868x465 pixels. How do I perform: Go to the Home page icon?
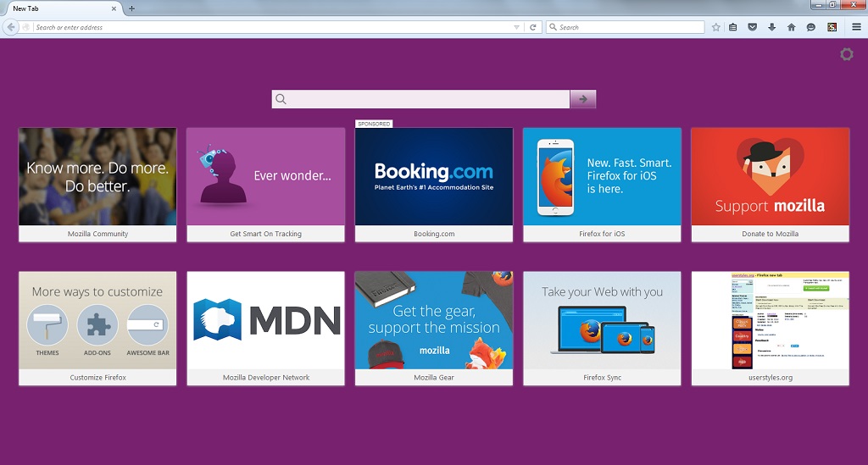(x=791, y=27)
